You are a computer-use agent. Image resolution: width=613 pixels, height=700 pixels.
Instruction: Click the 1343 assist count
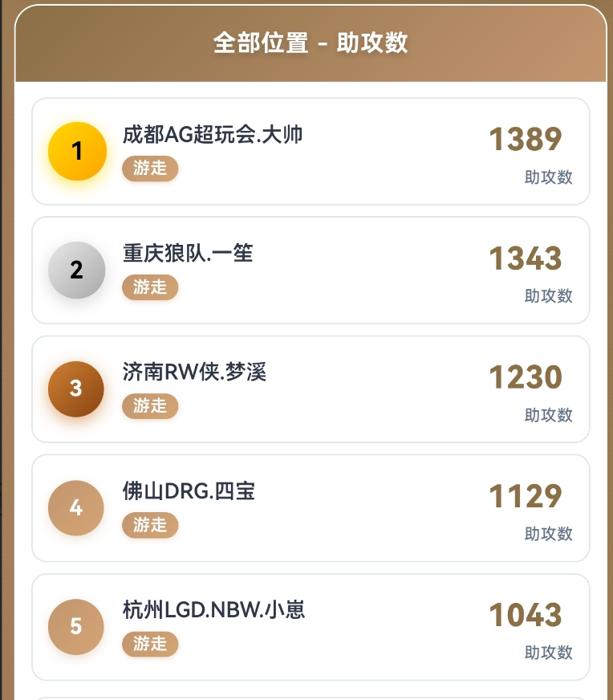coord(526,258)
